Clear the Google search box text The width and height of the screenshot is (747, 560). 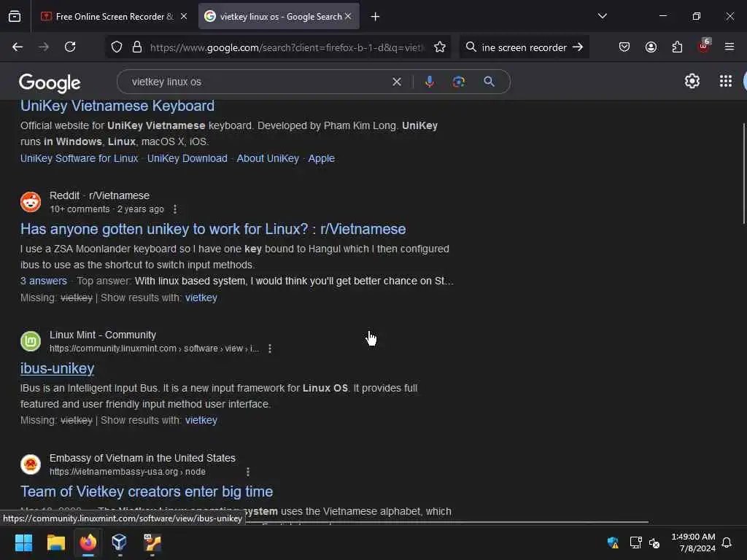[x=396, y=82]
